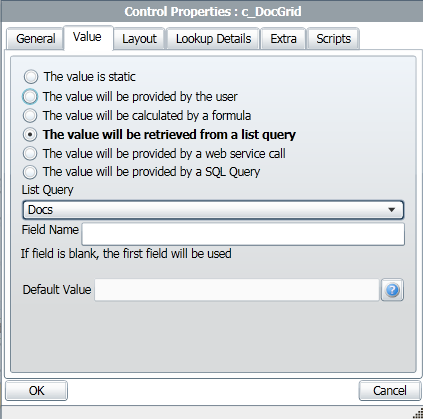Go to the Lookup Details tab

(x=213, y=39)
